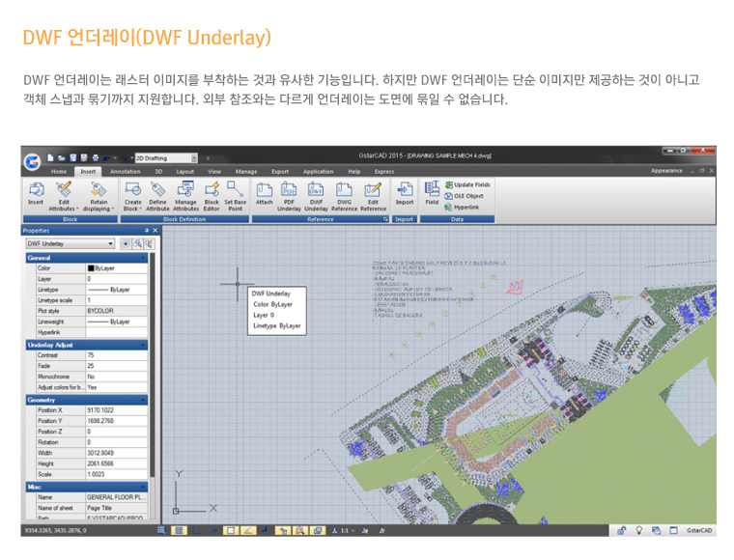Open the Block Editor tool
The width and height of the screenshot is (734, 560).
pyautogui.click(x=212, y=193)
